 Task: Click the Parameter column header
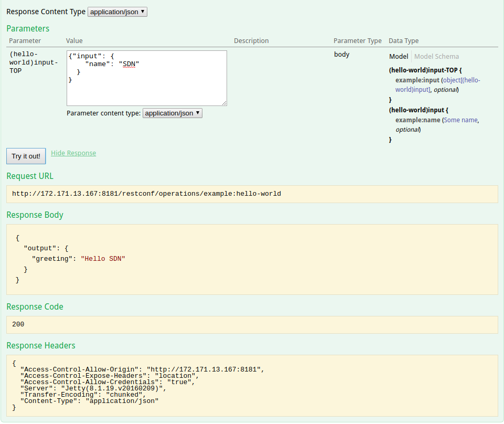coord(25,41)
